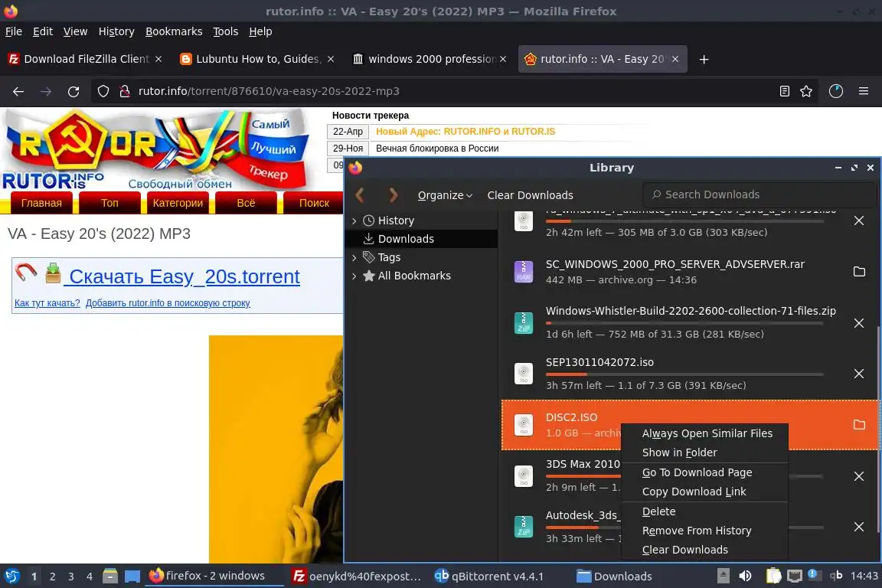Open the History menu in the menu bar

point(116,31)
